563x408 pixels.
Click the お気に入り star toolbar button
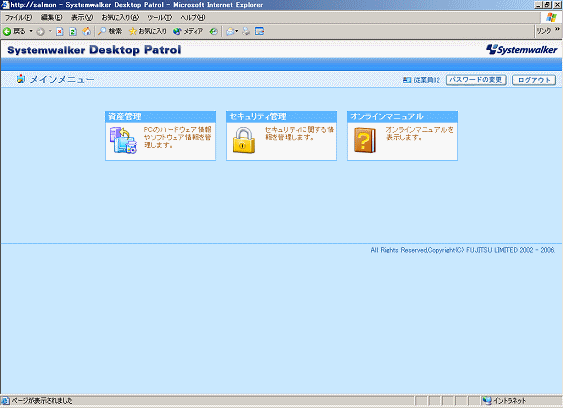pos(148,32)
